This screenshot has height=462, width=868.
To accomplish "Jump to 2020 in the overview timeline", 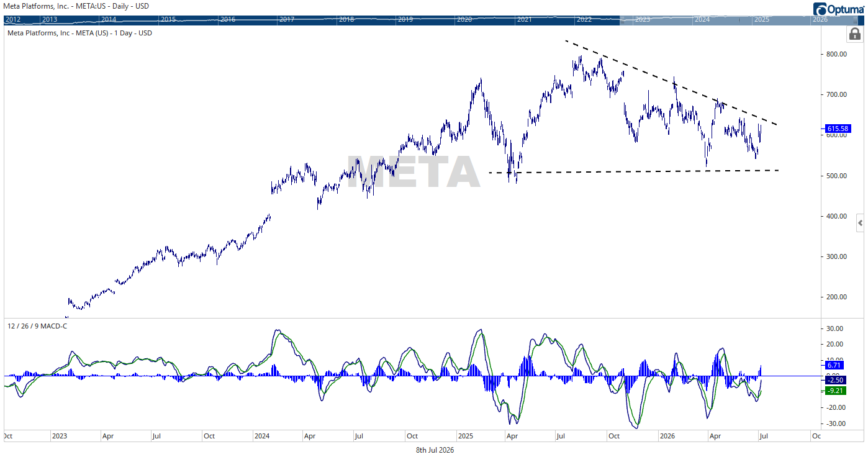I will point(464,20).
